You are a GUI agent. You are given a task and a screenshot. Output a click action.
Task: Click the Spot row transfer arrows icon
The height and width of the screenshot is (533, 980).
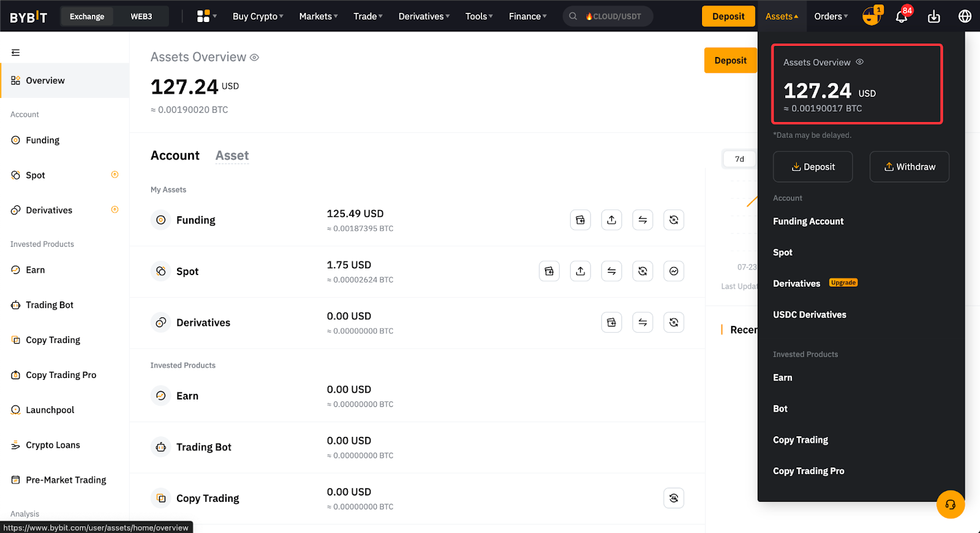point(611,271)
